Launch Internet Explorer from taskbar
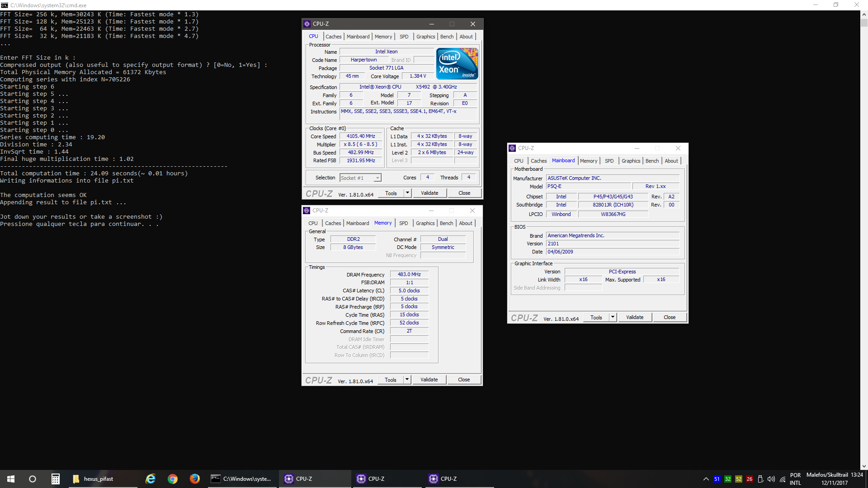Viewport: 868px width, 488px height. click(151, 479)
